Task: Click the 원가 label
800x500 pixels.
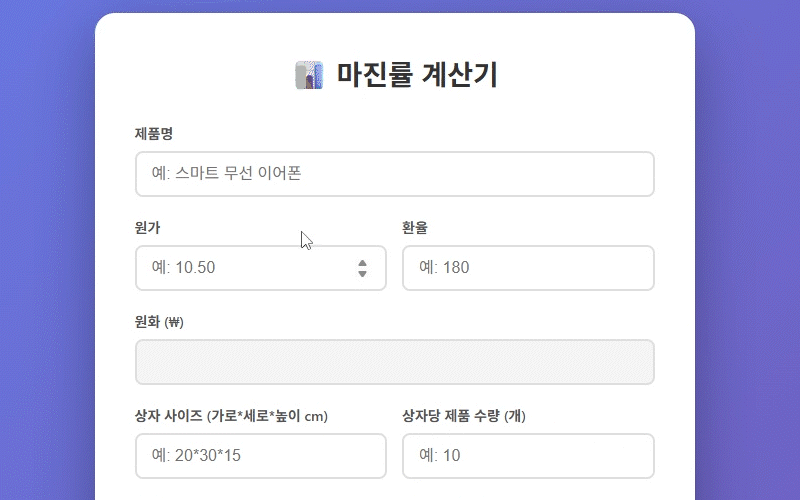Action: tap(148, 227)
